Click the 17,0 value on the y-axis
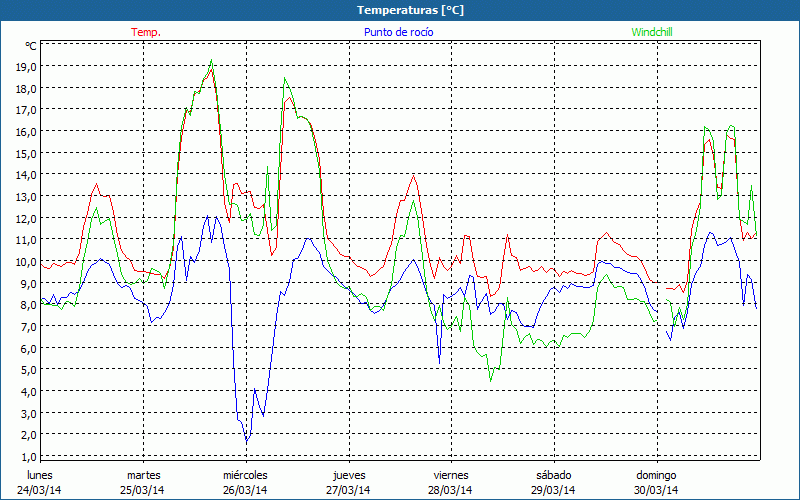This screenshot has height=500, width=800. point(26,109)
